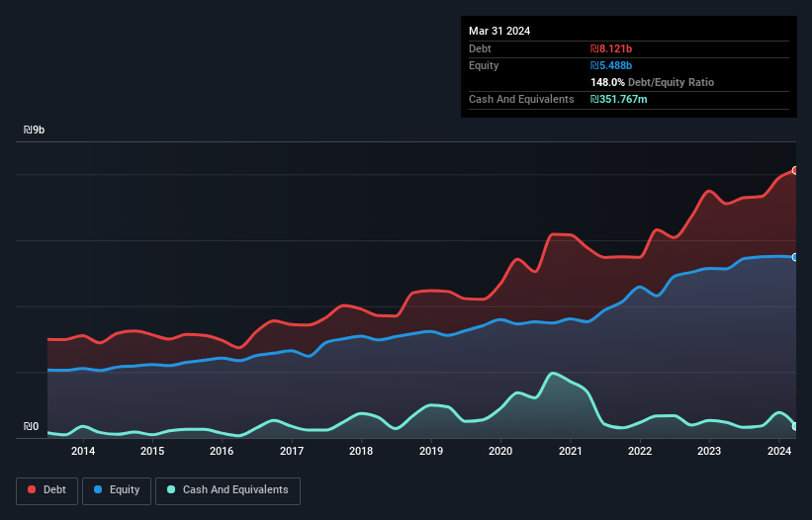The height and width of the screenshot is (520, 812).
Task: Click Cash And Equivalents tooltip label
Action: 521,99
